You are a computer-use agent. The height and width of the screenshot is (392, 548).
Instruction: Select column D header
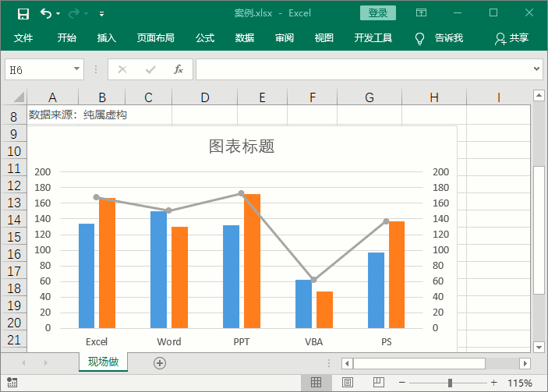205,97
